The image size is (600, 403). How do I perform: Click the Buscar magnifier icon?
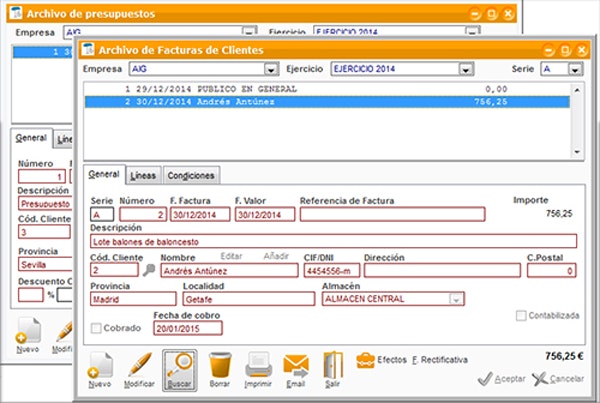pos(180,366)
